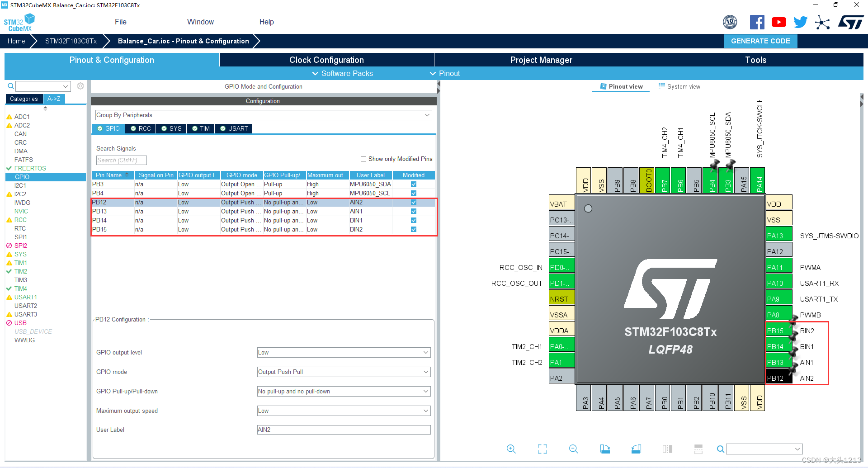Flip the chip view vertically

[x=698, y=449]
